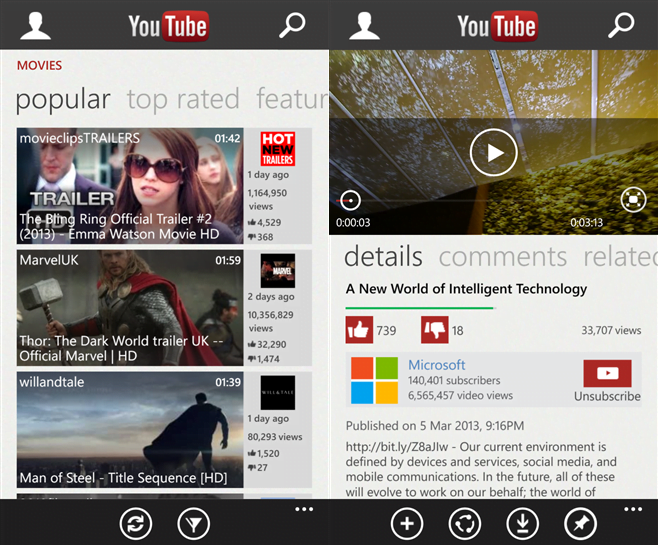Open search magnifier on Movies screen
659x545 pixels.
pyautogui.click(x=292, y=25)
